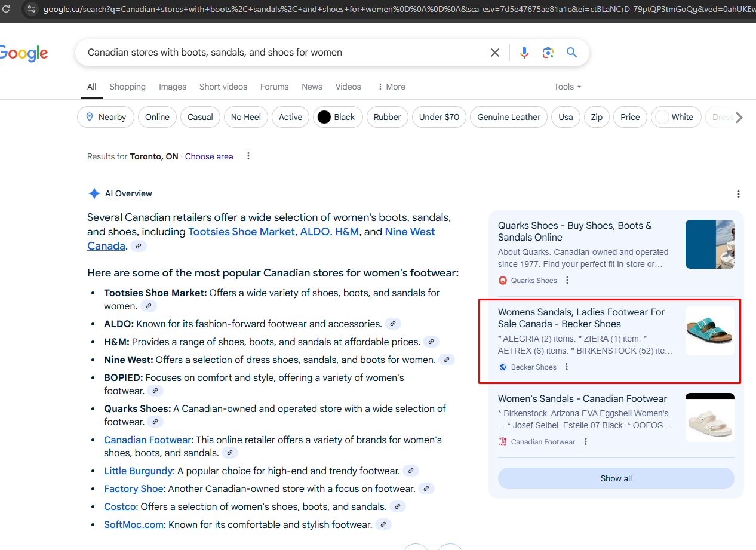This screenshot has width=756, height=550.
Task: Open three-dot menu next to Quarks Shoes source
Action: pyautogui.click(x=567, y=281)
